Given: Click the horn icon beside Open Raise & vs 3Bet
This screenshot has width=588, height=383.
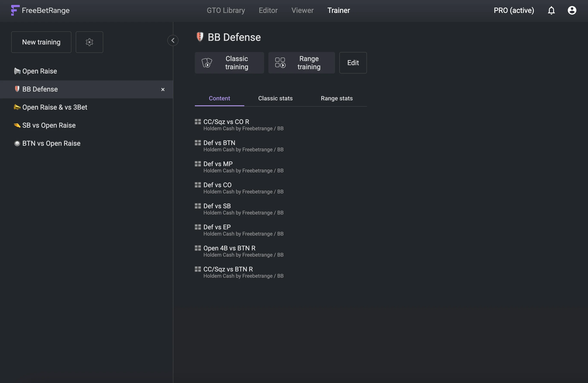Looking at the screenshot, I should (17, 107).
